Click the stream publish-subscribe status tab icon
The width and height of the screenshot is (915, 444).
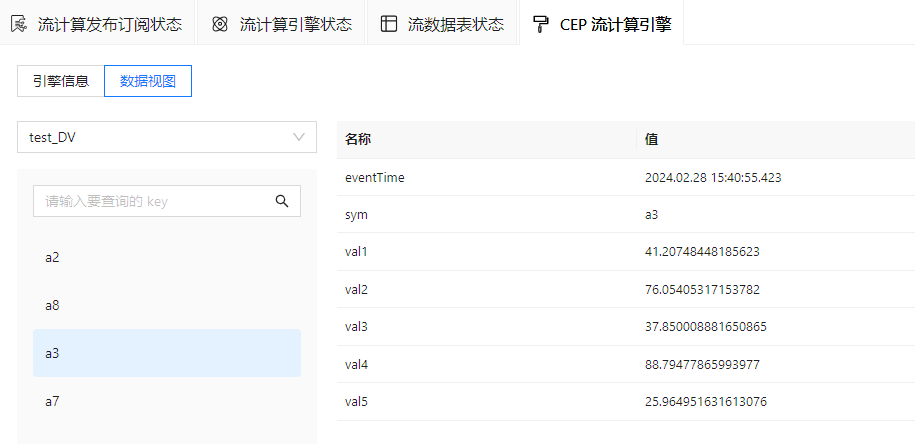point(18,25)
